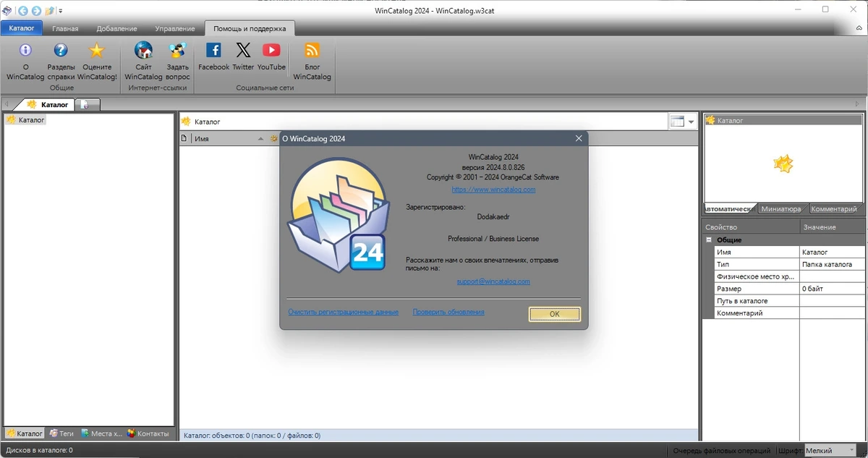
Task: Click the Каталог path bar field
Action: [x=423, y=122]
